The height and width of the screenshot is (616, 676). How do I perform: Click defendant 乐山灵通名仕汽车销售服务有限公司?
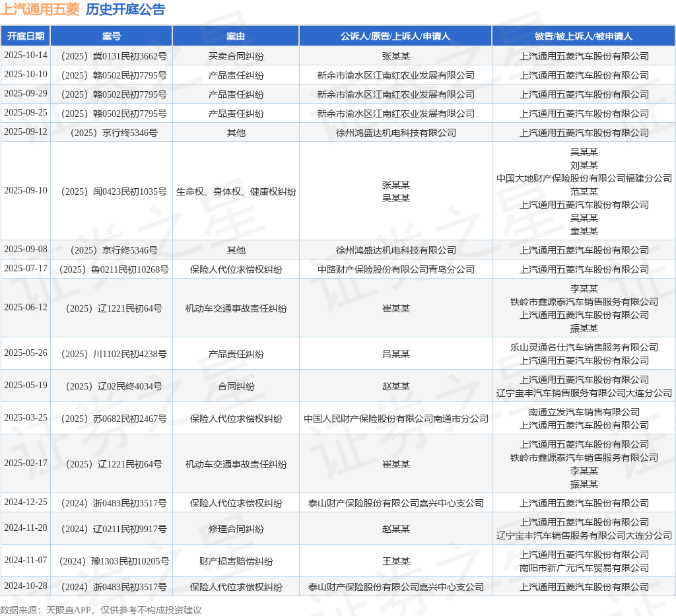click(584, 347)
